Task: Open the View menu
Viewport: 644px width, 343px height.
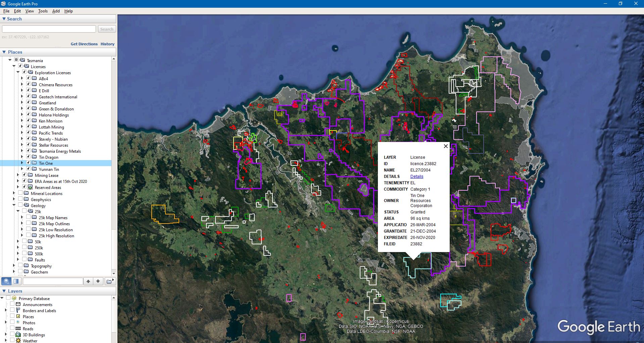Action: click(x=30, y=11)
